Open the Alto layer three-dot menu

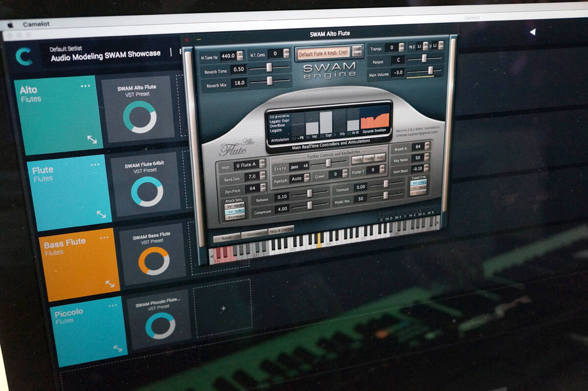85,86
